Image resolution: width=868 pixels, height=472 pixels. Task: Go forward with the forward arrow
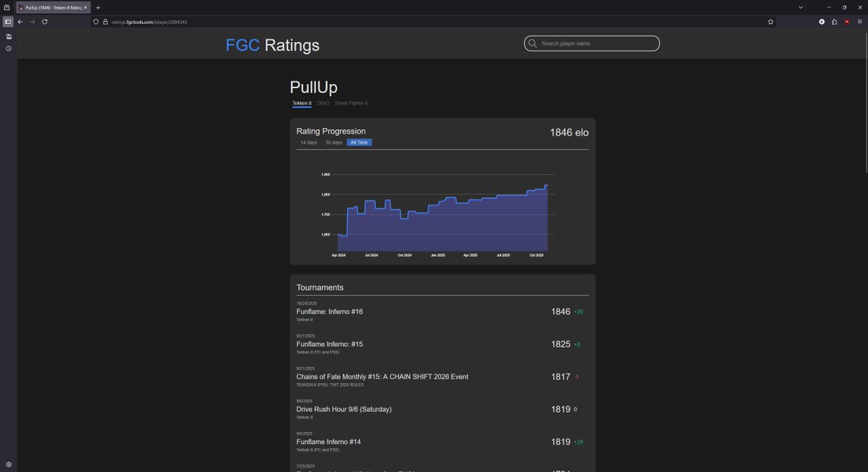click(33, 22)
